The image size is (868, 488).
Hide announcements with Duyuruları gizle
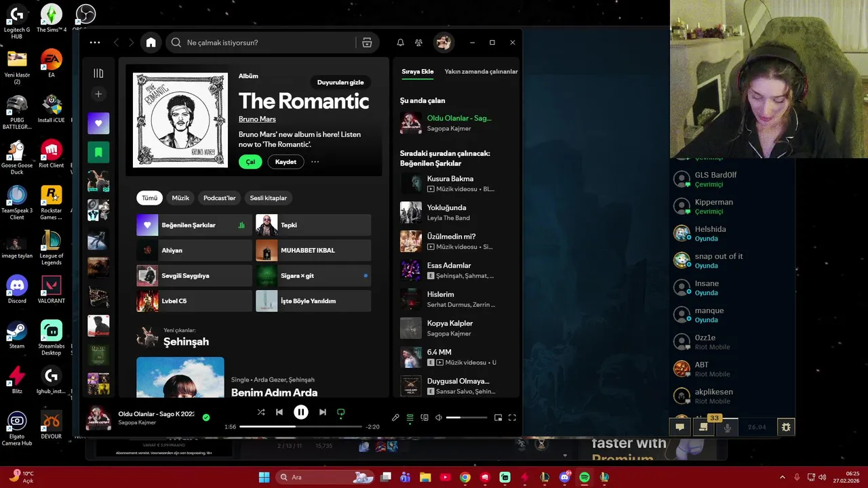(x=340, y=83)
